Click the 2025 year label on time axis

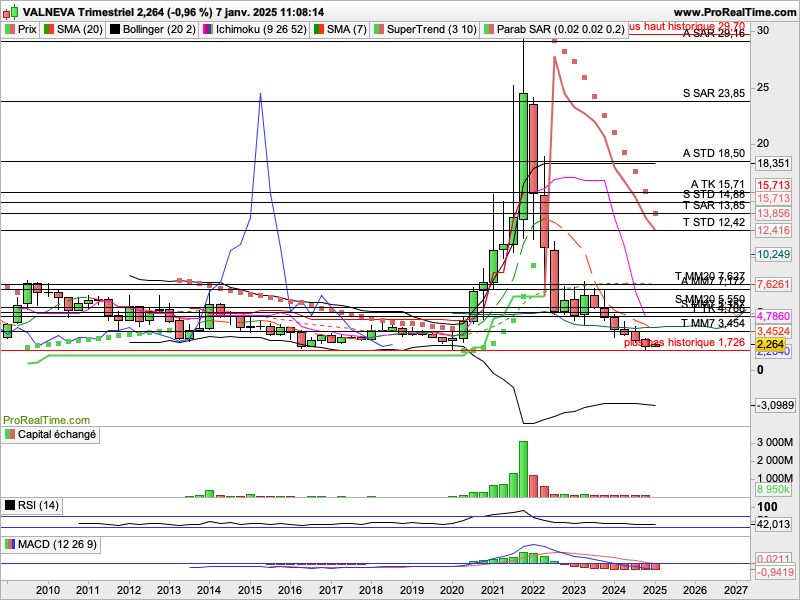tap(655, 590)
